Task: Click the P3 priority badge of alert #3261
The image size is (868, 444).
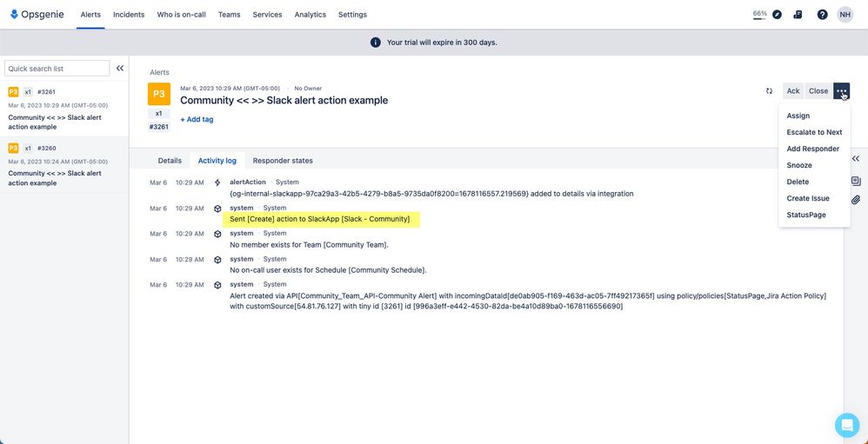Action: [x=159, y=94]
